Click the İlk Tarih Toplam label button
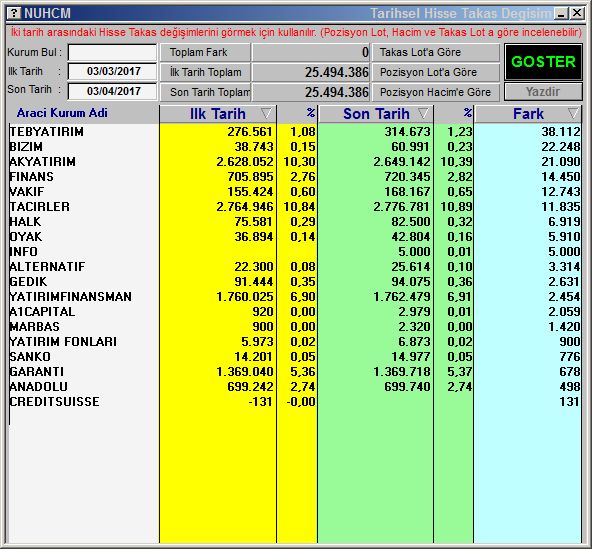 [x=205, y=72]
